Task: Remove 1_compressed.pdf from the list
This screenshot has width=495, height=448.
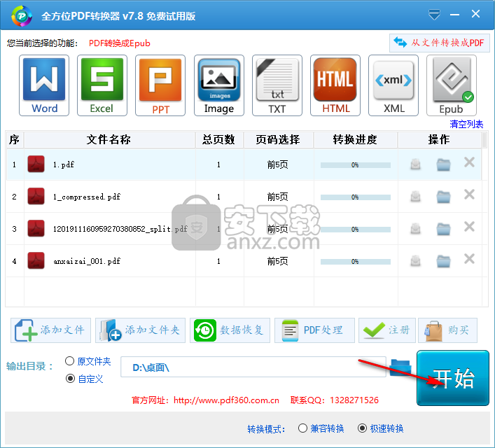Action: click(x=469, y=195)
